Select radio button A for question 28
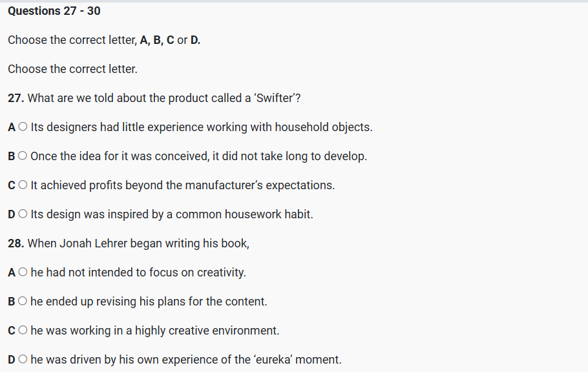 [x=23, y=273]
